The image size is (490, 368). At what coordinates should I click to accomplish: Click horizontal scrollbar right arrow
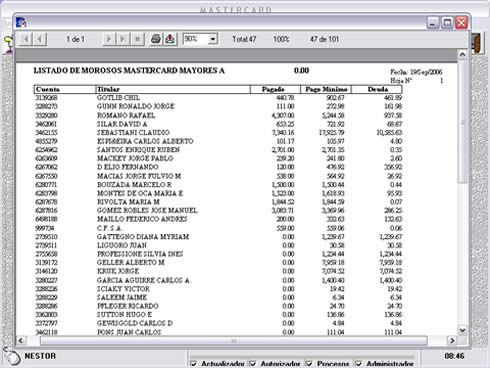(x=452, y=340)
